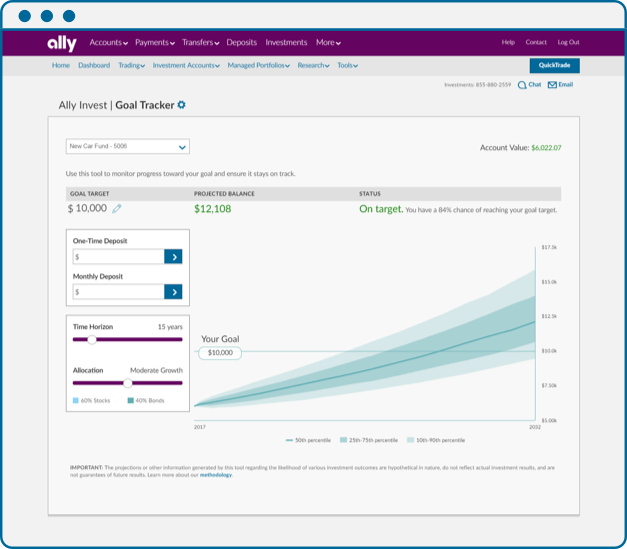Click Log Out
This screenshot has height=549, width=627.
coord(568,42)
